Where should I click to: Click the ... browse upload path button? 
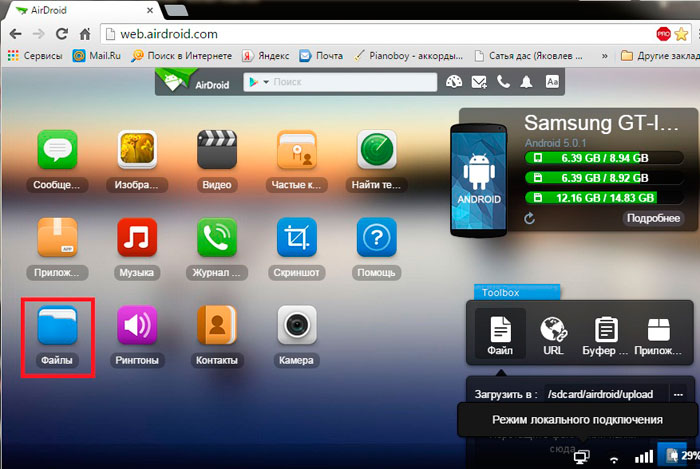point(678,394)
